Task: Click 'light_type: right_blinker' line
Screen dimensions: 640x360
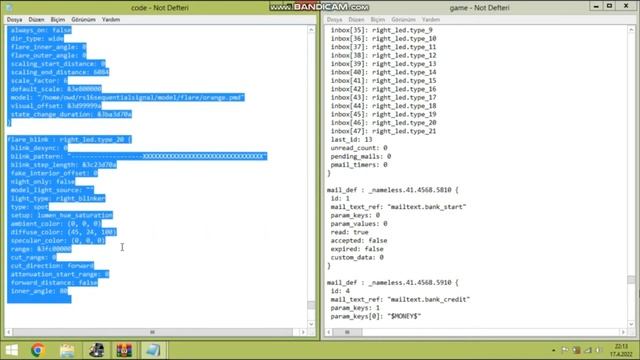Action: pyautogui.click(x=58, y=198)
